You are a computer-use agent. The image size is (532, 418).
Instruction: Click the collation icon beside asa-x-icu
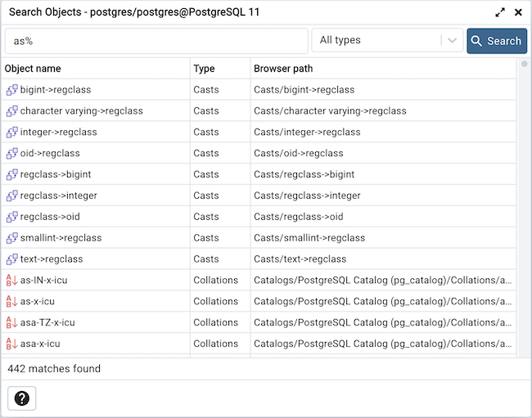click(x=11, y=344)
